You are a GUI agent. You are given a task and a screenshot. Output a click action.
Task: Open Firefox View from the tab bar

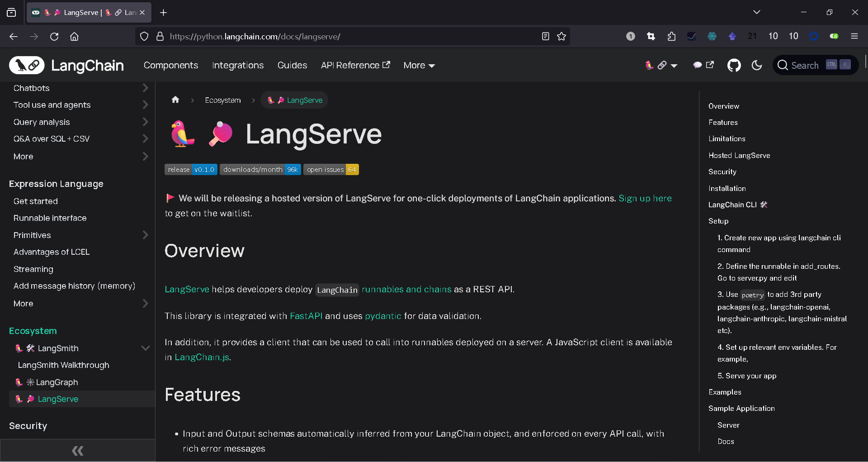(x=11, y=13)
